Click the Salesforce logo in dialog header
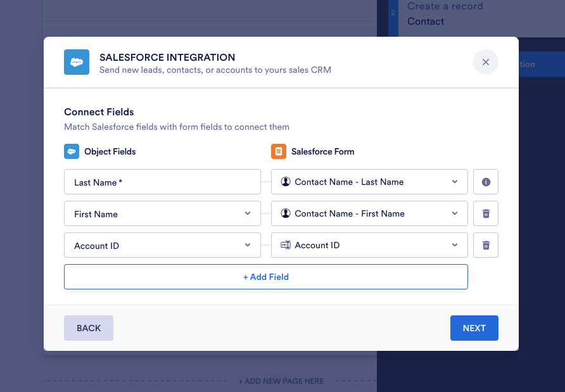This screenshot has height=392, width=565. click(77, 62)
